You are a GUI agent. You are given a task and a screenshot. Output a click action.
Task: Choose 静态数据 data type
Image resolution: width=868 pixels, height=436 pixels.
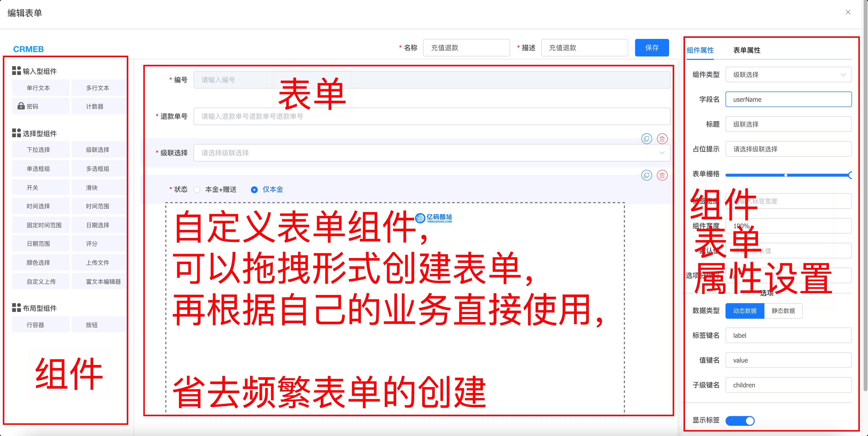[783, 310]
